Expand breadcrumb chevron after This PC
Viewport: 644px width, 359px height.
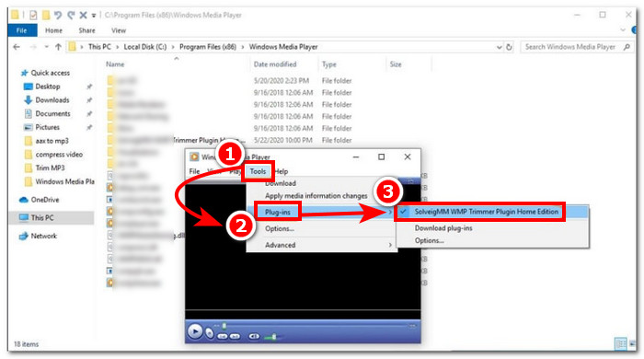click(x=118, y=47)
